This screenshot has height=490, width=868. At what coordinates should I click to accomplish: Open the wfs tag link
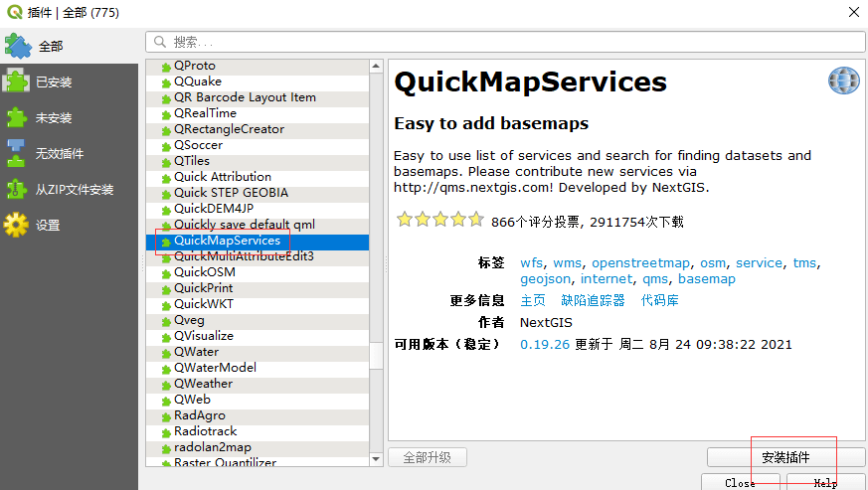(x=531, y=263)
